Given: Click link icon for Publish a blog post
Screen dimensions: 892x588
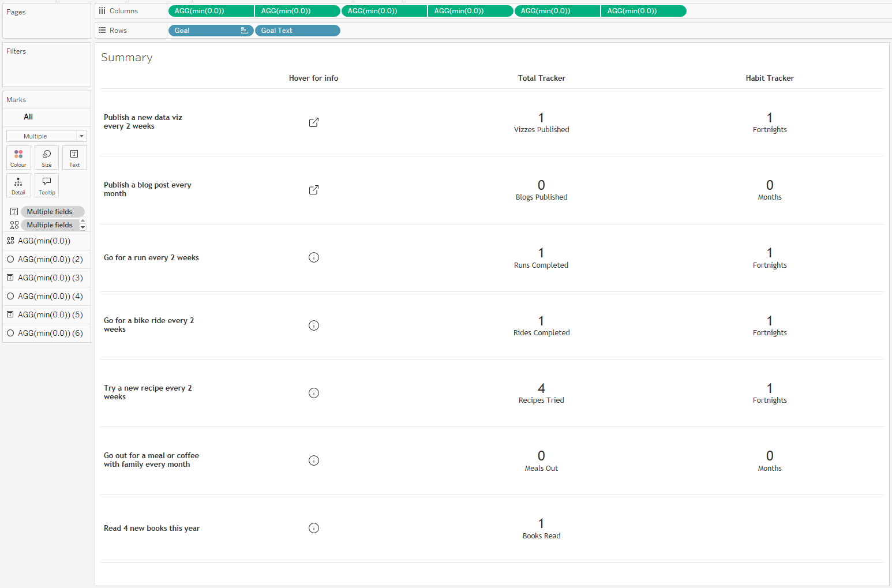Looking at the screenshot, I should 314,190.
